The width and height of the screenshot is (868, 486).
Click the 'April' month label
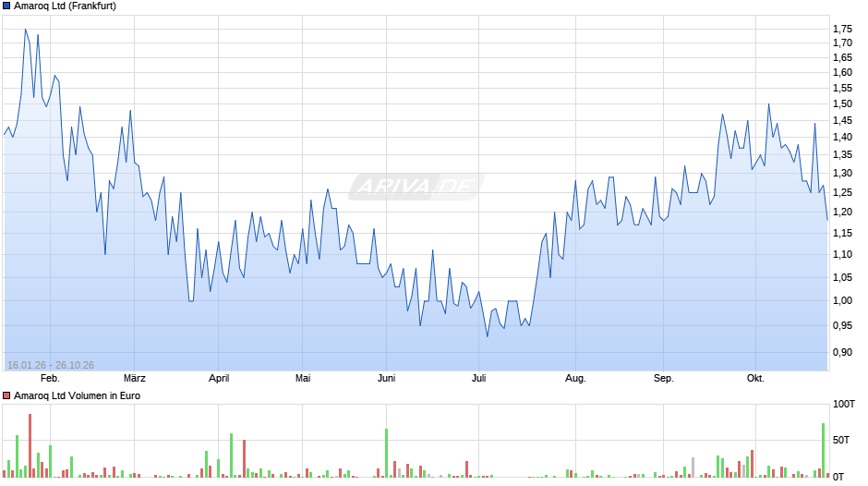[x=219, y=379]
